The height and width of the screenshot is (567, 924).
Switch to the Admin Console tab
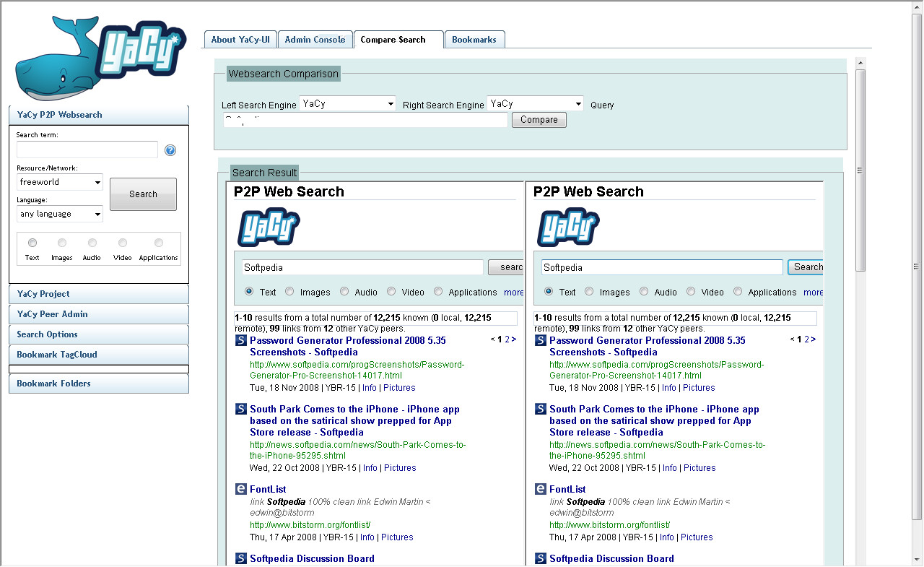(315, 40)
